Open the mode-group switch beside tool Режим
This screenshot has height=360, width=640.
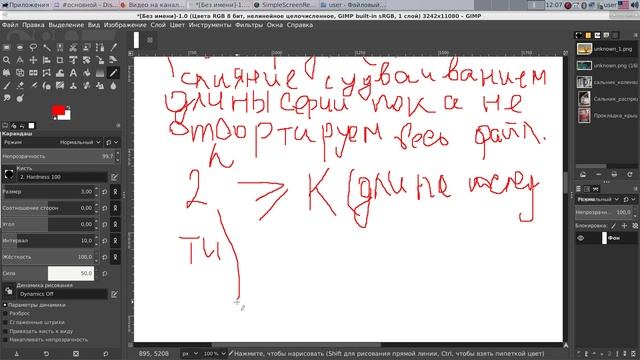[x=112, y=142]
